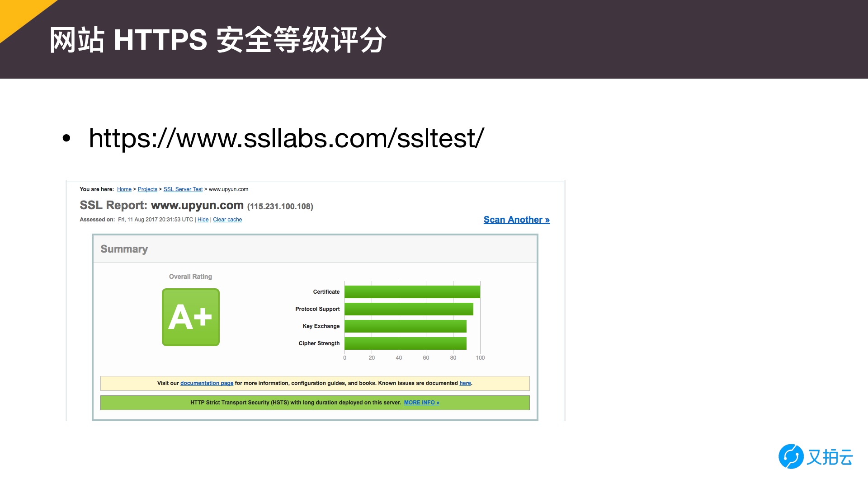Click the https://www.ssllabs.com/ssltest/ URL text

click(x=287, y=138)
